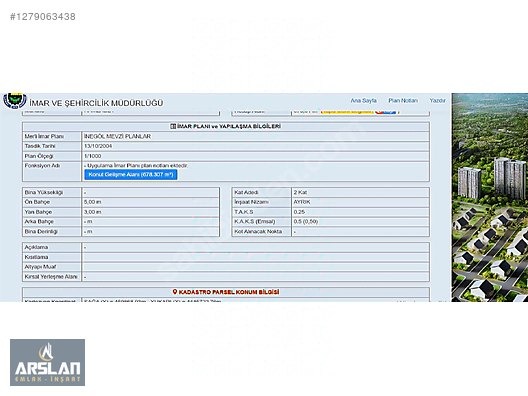Click the İMAR VE ŞEHİRCİLİK MÜDÜRLÜĞÜ title
The width and height of the screenshot is (528, 396).
pos(96,103)
